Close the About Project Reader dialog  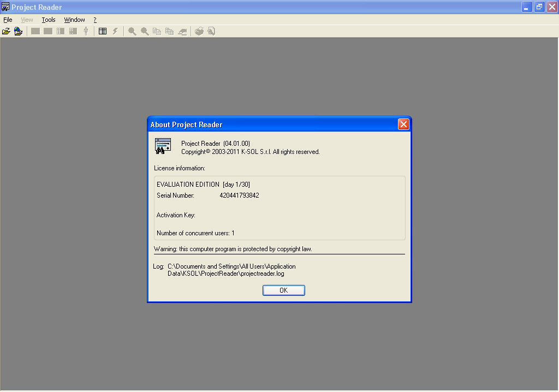pyautogui.click(x=403, y=124)
